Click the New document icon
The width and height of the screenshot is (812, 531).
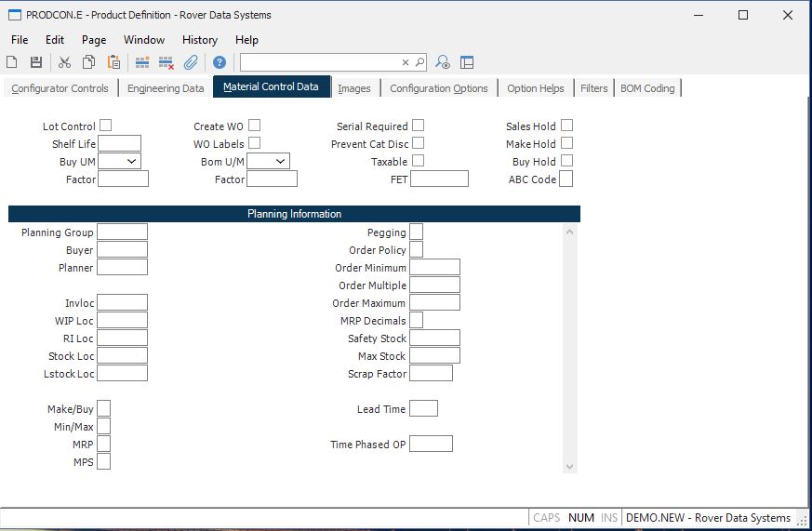click(12, 62)
